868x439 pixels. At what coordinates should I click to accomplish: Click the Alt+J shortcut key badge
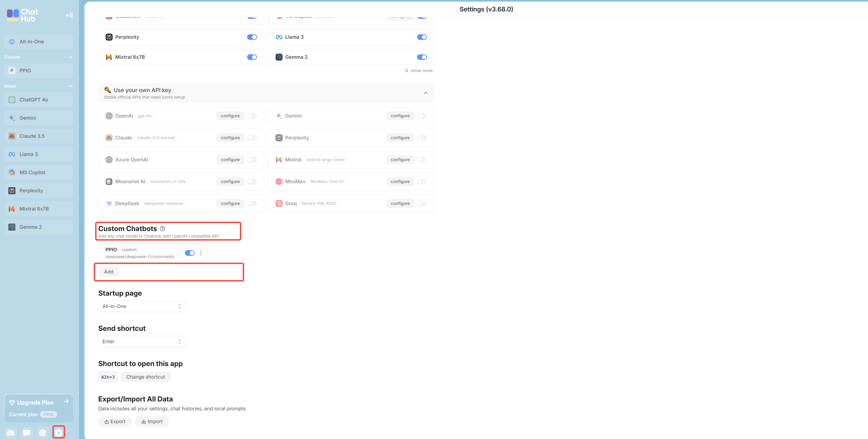click(x=108, y=377)
